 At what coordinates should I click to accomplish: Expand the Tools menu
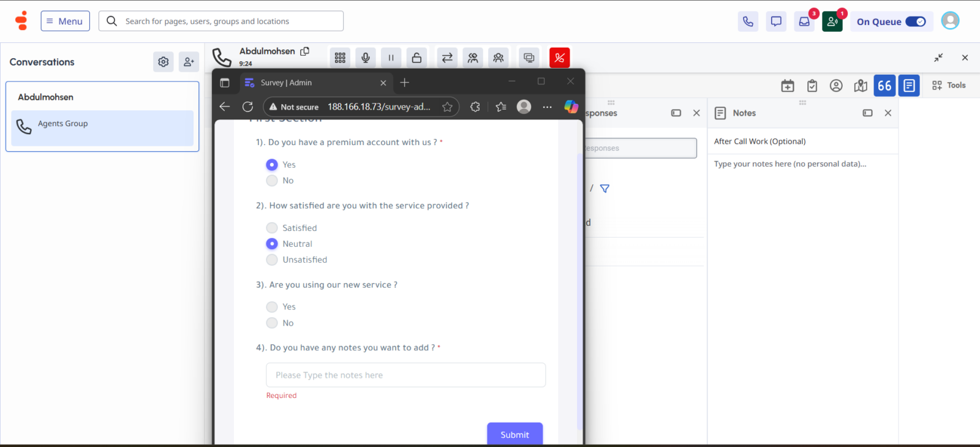(x=949, y=86)
